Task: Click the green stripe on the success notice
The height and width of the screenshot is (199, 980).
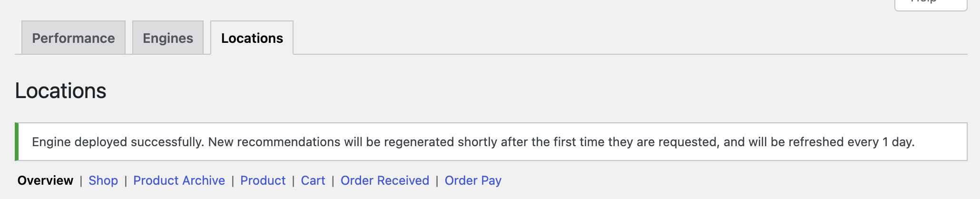Action: coord(17,142)
